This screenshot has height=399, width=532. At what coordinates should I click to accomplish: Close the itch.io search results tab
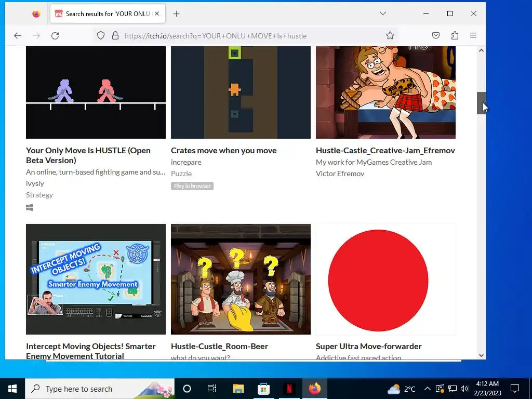click(157, 14)
